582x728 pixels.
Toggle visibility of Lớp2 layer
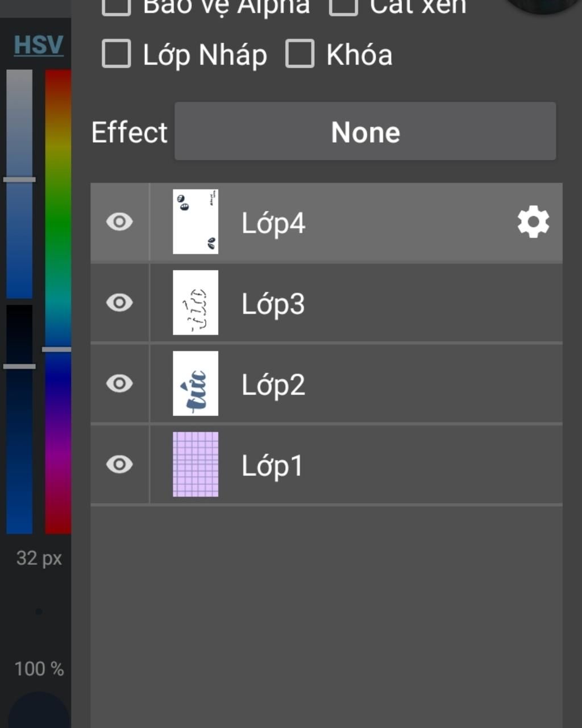(119, 383)
